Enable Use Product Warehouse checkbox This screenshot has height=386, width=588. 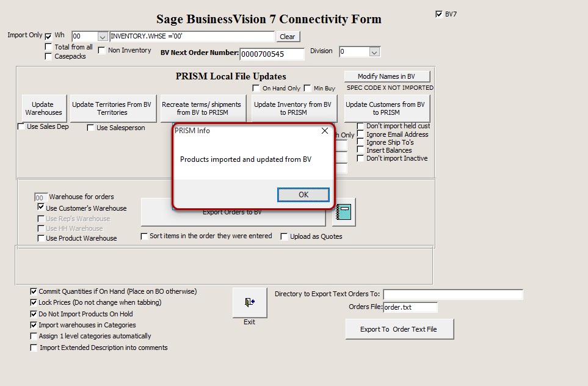[x=41, y=238]
